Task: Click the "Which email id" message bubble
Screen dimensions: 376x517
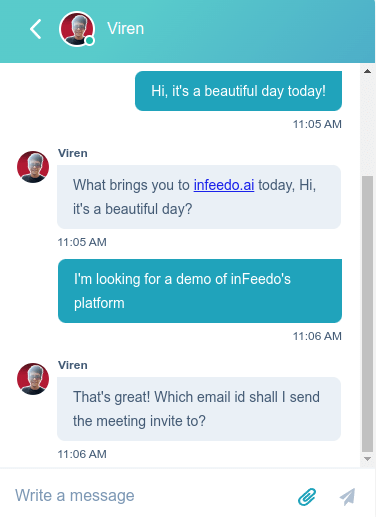Action: 199,409
